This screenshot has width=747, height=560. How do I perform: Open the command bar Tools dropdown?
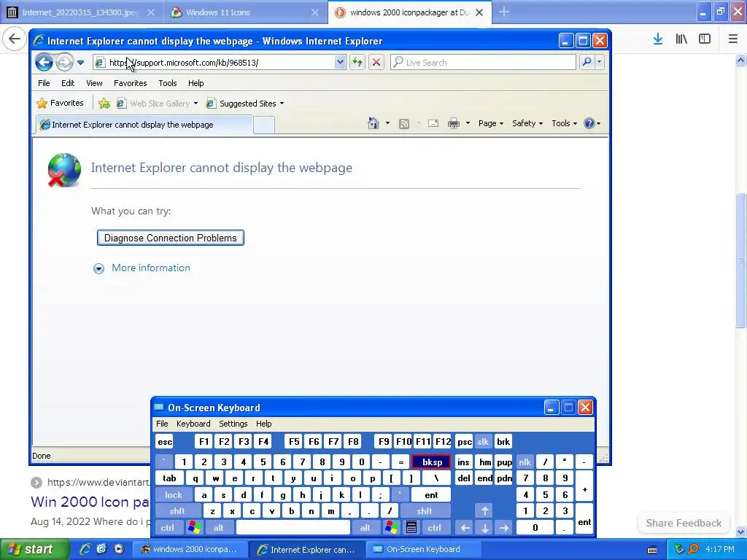click(564, 123)
